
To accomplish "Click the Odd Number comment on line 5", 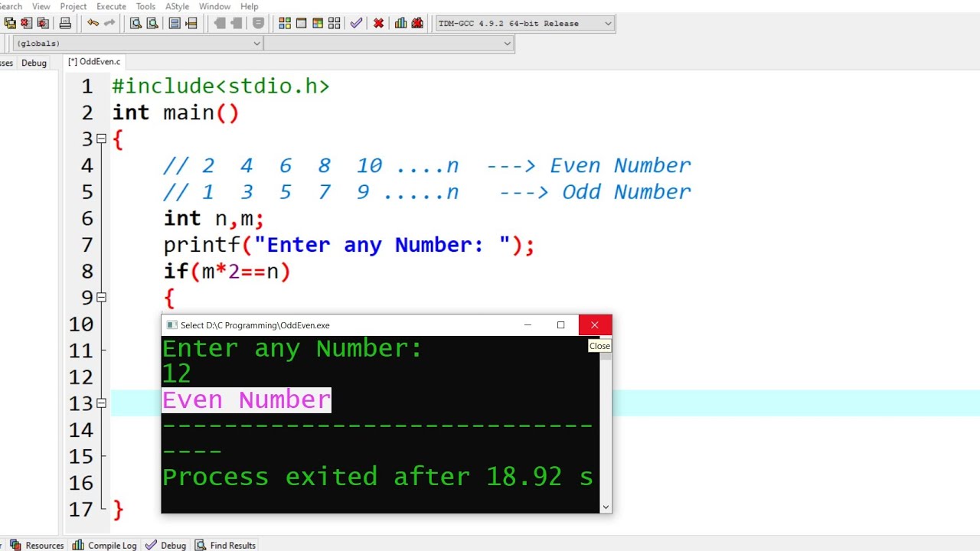I will point(426,192).
